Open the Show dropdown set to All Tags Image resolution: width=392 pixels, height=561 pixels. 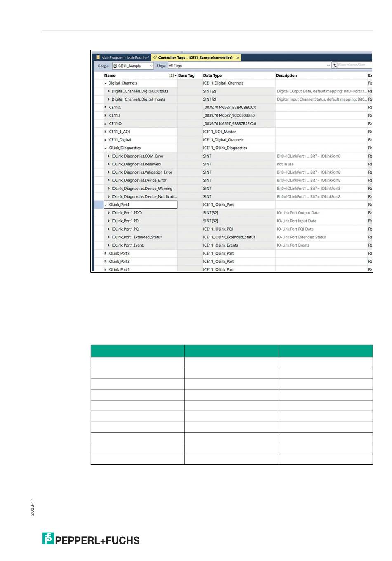coord(249,66)
